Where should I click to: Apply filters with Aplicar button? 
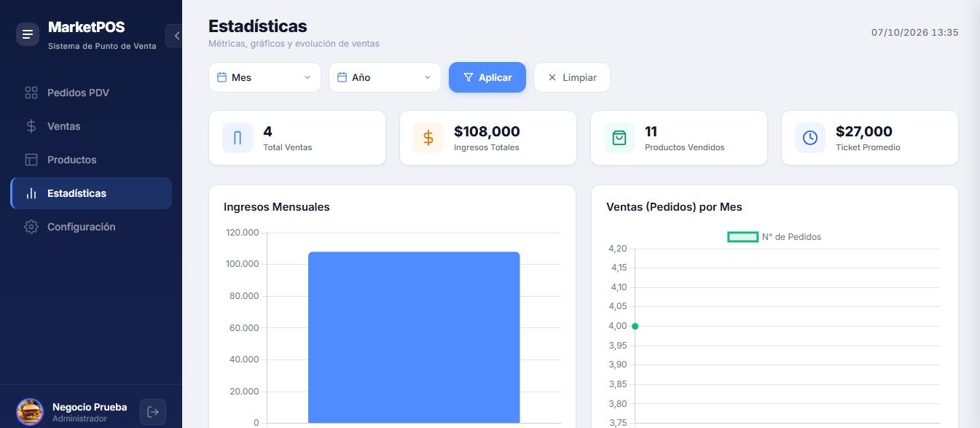point(487,77)
